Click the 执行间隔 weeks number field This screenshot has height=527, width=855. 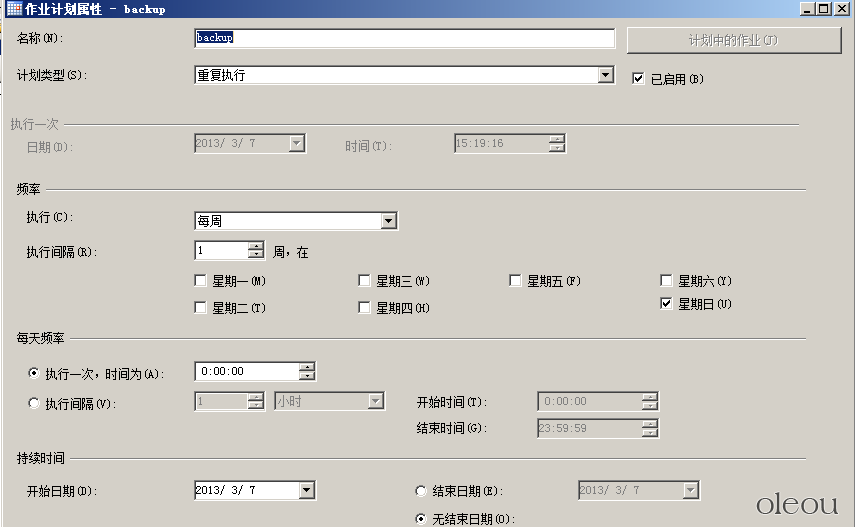coord(221,250)
